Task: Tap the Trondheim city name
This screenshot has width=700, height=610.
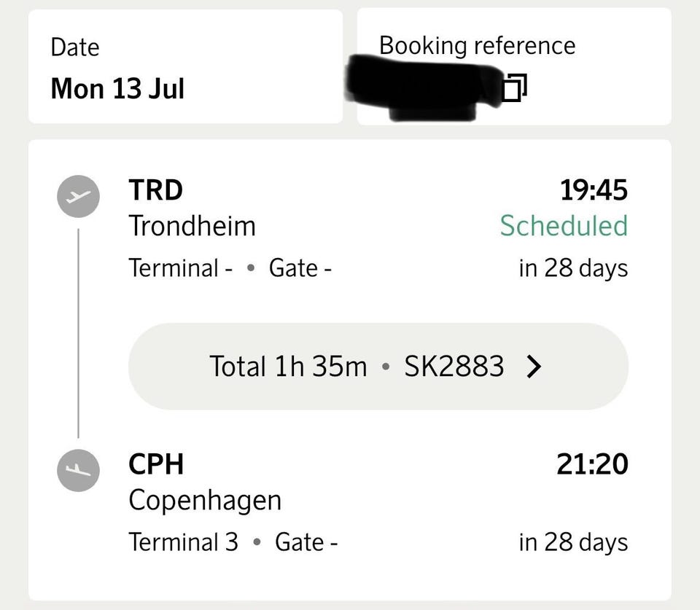Action: 192,226
